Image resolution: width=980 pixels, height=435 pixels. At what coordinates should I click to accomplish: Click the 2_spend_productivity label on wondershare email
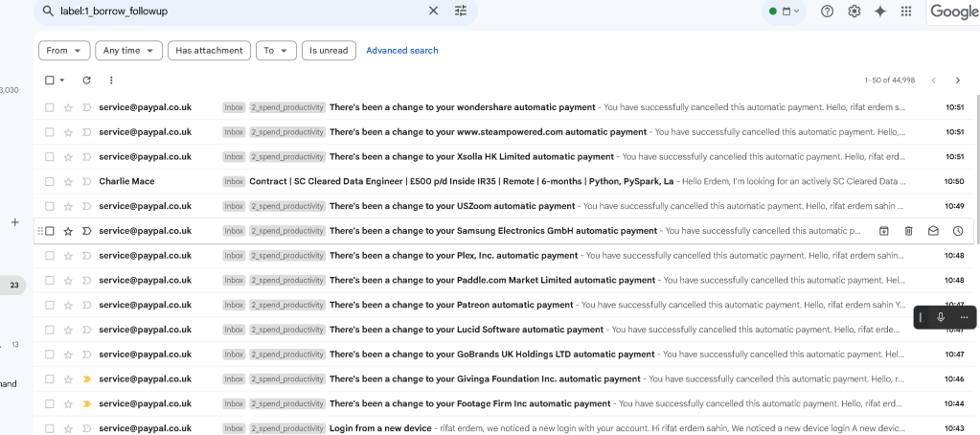tap(287, 107)
